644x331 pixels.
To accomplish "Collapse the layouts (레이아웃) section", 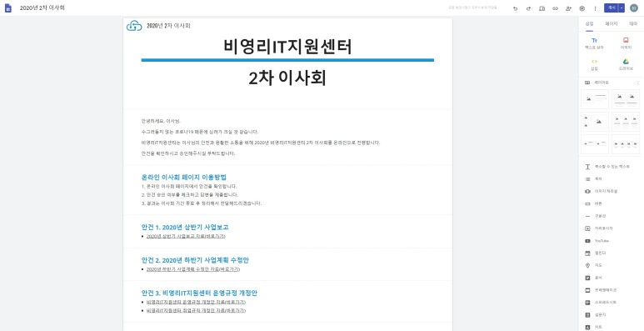I will (638, 83).
